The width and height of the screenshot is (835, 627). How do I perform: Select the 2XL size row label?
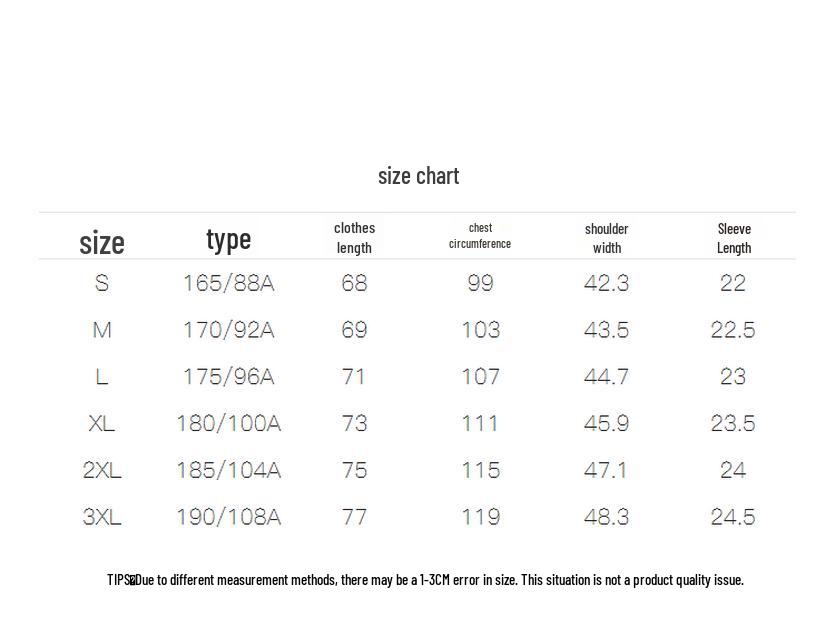click(x=102, y=470)
